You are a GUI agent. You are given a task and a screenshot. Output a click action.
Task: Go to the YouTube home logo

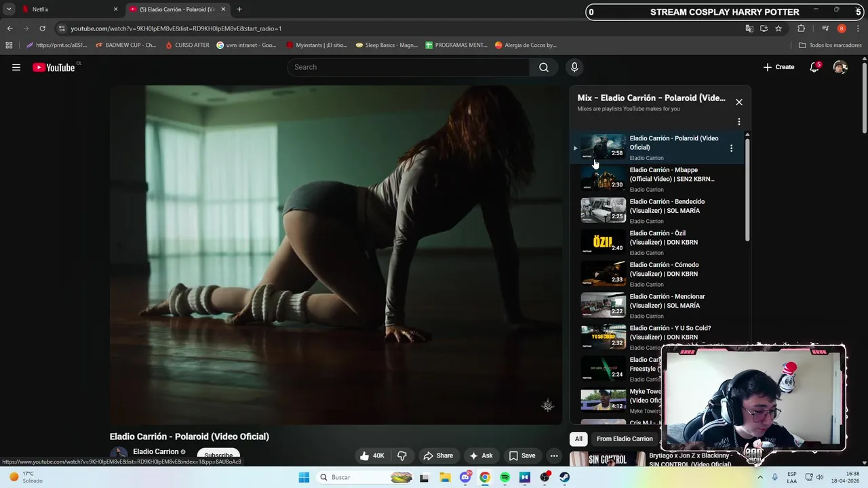click(x=54, y=67)
